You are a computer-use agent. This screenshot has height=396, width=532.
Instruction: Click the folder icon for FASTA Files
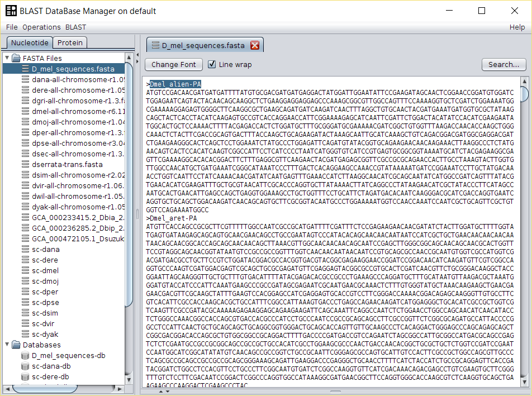tap(16, 58)
